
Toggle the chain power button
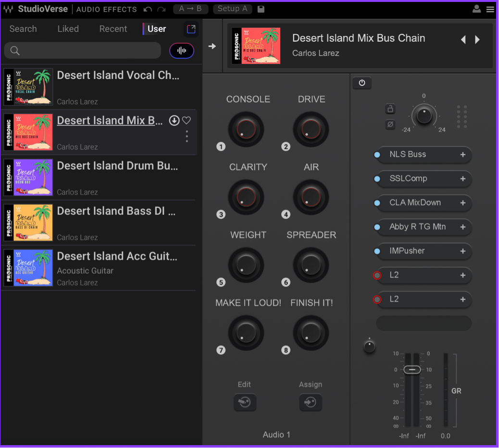pyautogui.click(x=362, y=83)
